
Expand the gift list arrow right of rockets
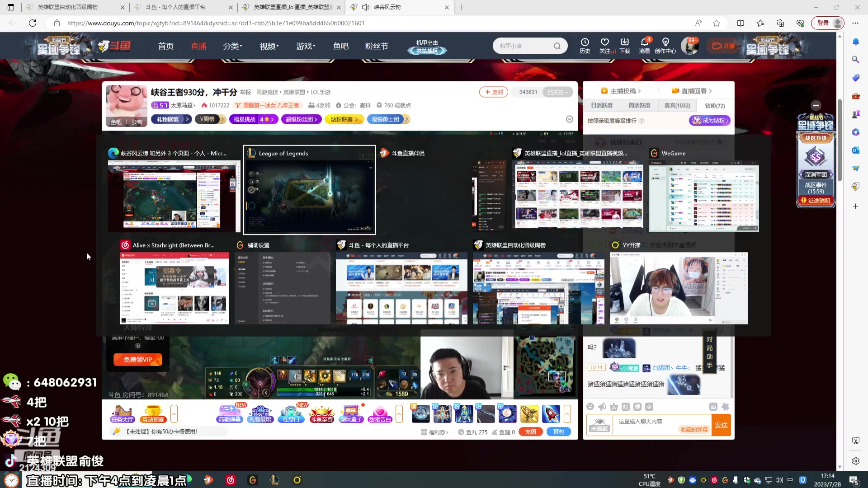pyautogui.click(x=567, y=414)
